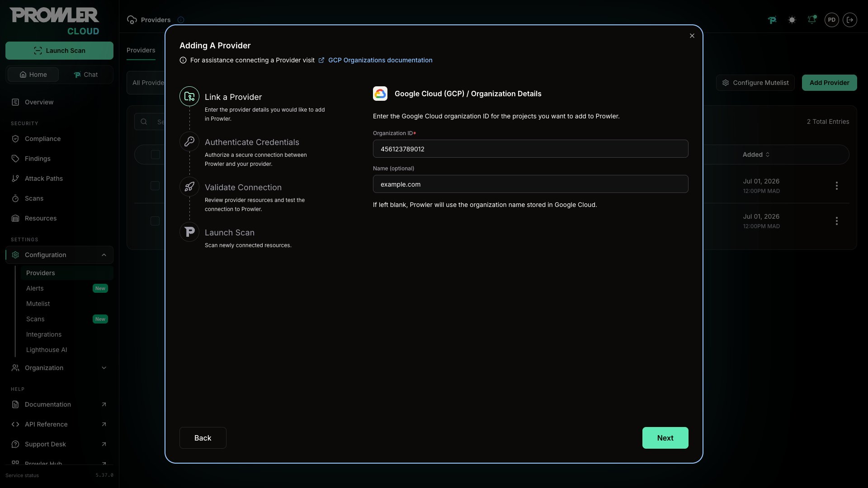Click the Back button in dialog

203,437
